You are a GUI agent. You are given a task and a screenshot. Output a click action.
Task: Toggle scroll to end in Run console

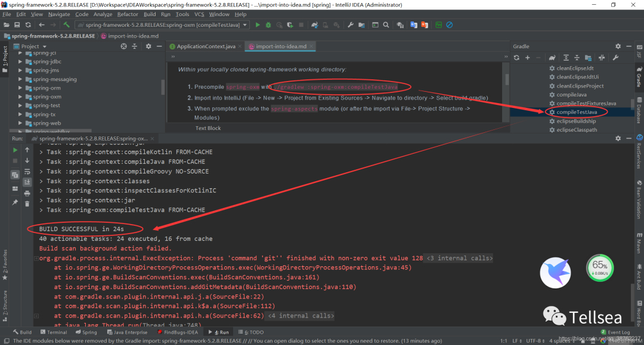coord(27,182)
